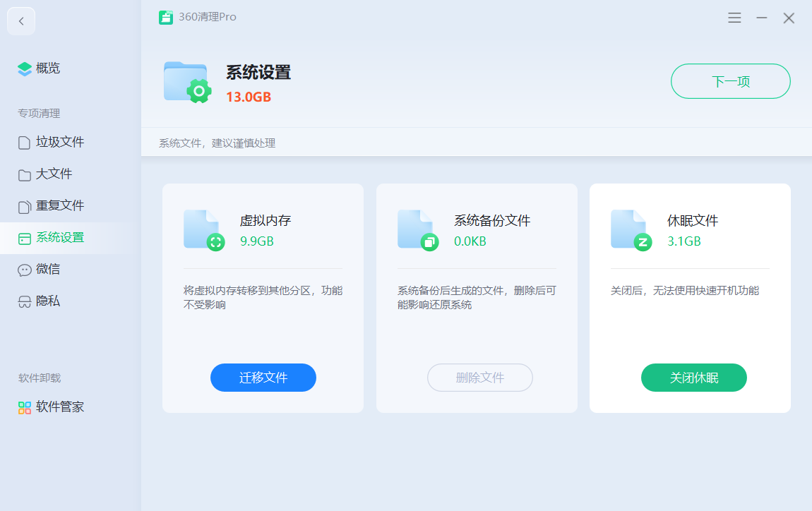Viewport: 812px width, 511px height.
Task: Click 迁移文件 to migrate virtual memory
Action: [x=263, y=378]
